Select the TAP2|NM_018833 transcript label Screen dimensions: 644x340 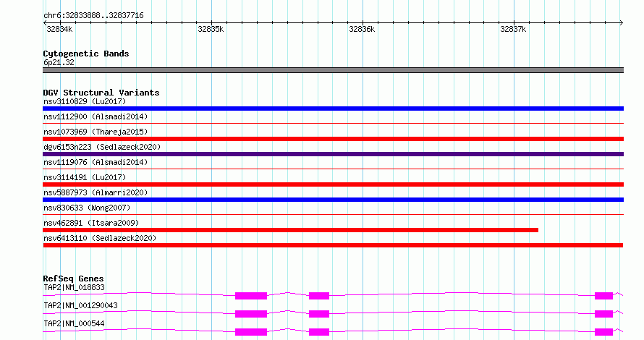point(74,287)
